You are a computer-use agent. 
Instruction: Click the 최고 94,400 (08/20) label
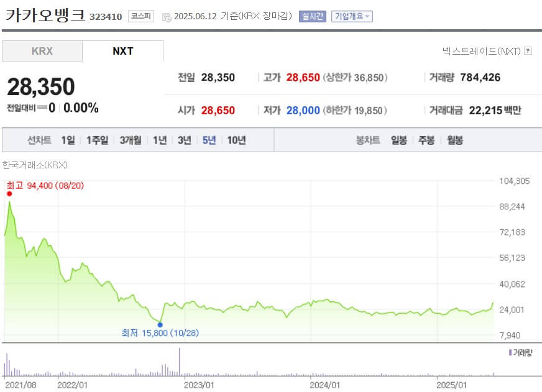45,186
